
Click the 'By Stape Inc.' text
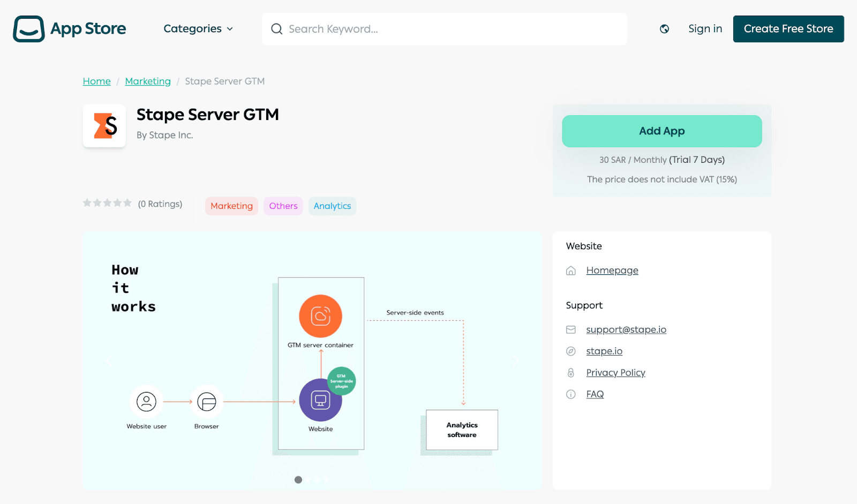point(165,135)
